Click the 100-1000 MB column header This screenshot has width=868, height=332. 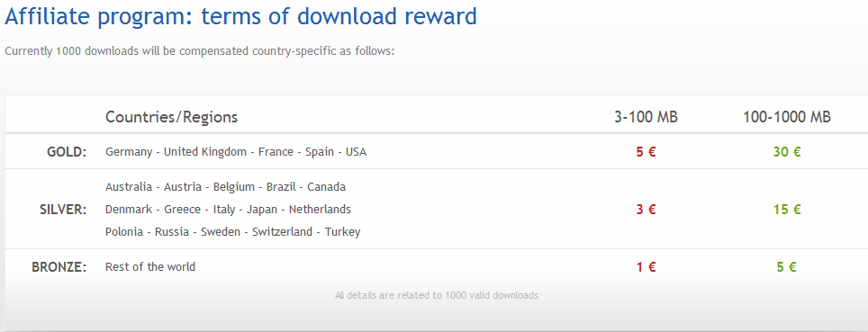coord(787,117)
